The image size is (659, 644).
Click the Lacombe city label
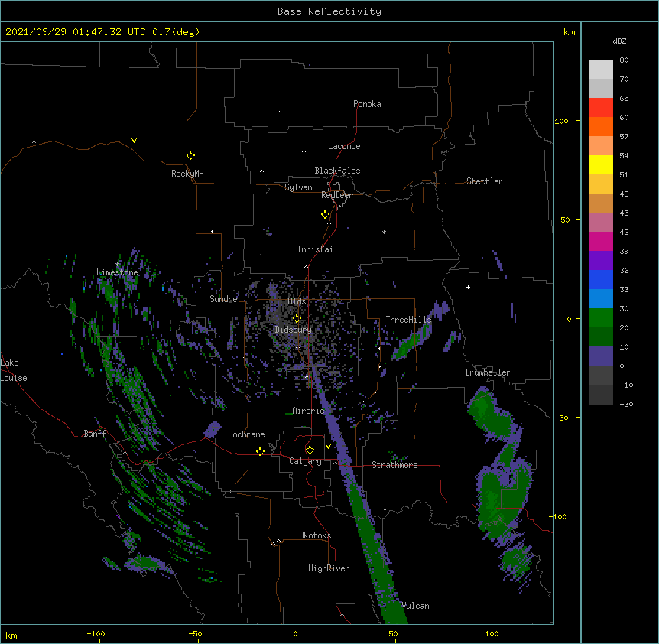(344, 146)
